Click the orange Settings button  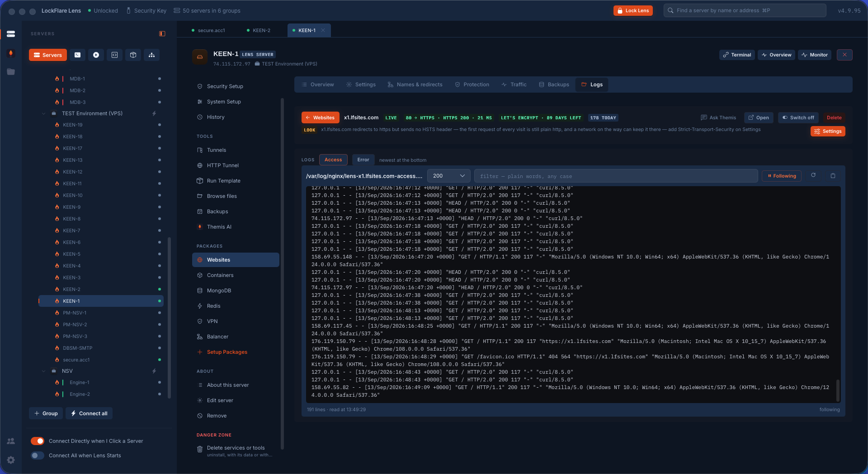click(828, 131)
